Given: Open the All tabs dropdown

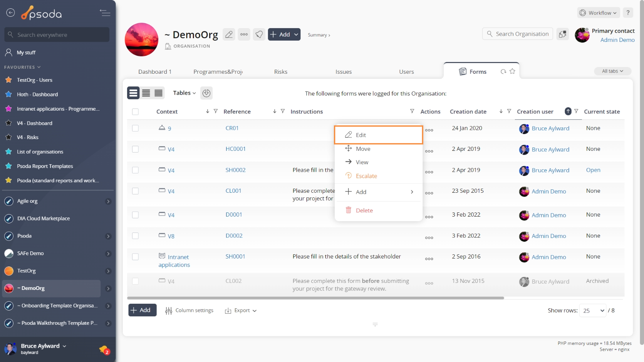Looking at the screenshot, I should point(613,71).
